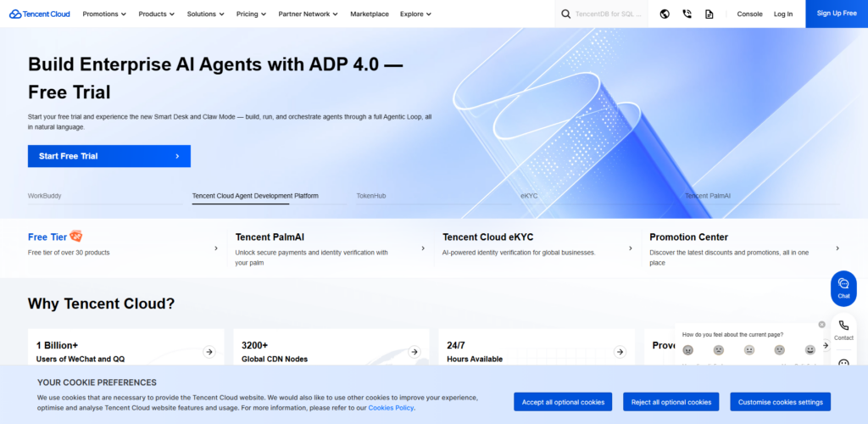This screenshot has width=868, height=424.
Task: Click the Sign Up Free button
Action: coord(837,14)
